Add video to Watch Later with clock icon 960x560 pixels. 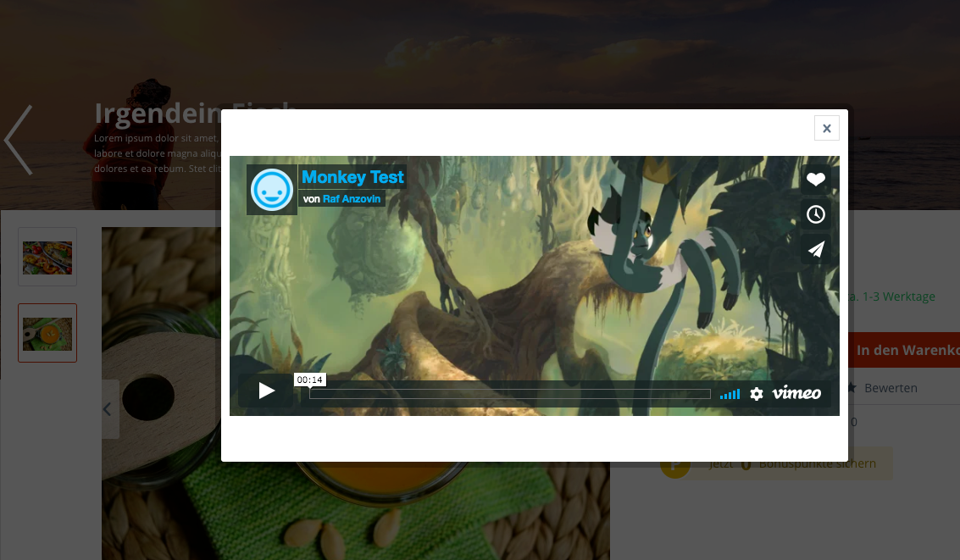(x=815, y=214)
